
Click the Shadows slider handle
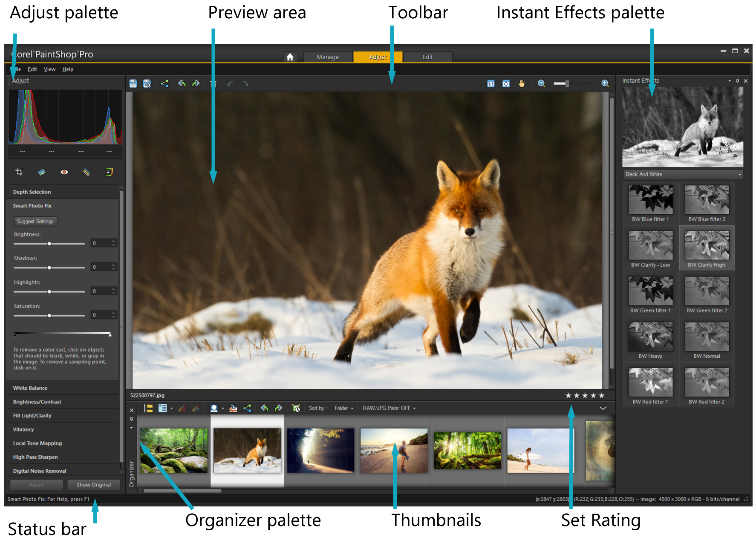pyautogui.click(x=49, y=267)
